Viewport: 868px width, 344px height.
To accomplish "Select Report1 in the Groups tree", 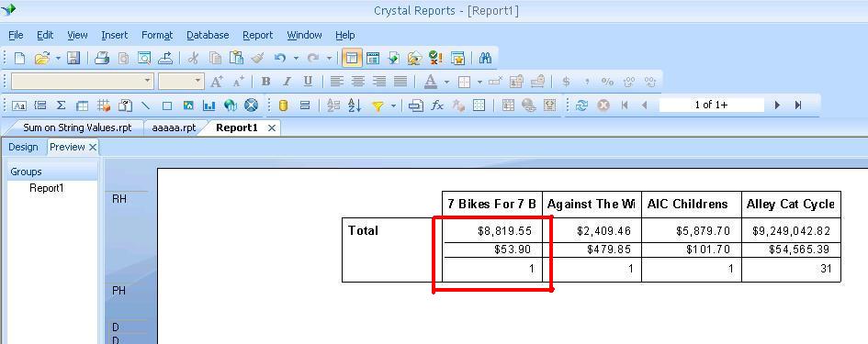I will tap(47, 188).
